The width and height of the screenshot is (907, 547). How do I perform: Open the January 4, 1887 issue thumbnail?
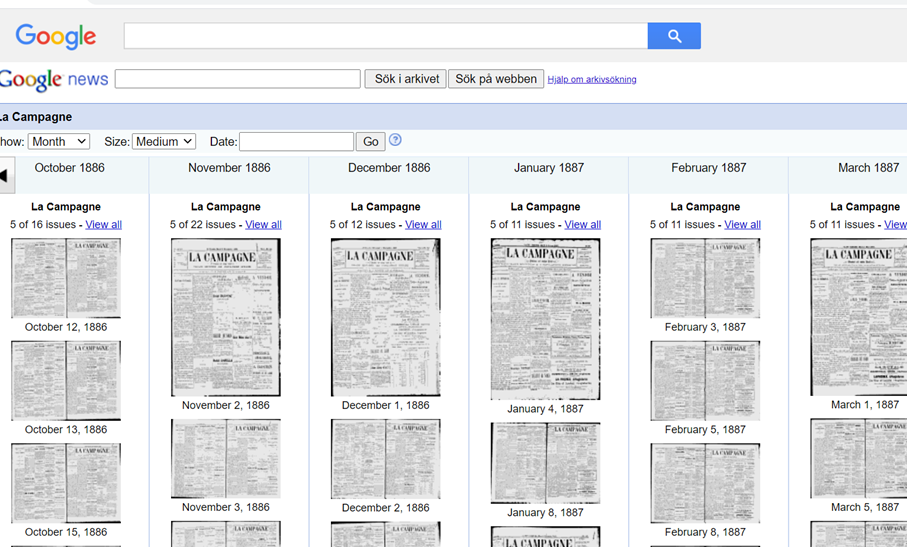[545, 319]
